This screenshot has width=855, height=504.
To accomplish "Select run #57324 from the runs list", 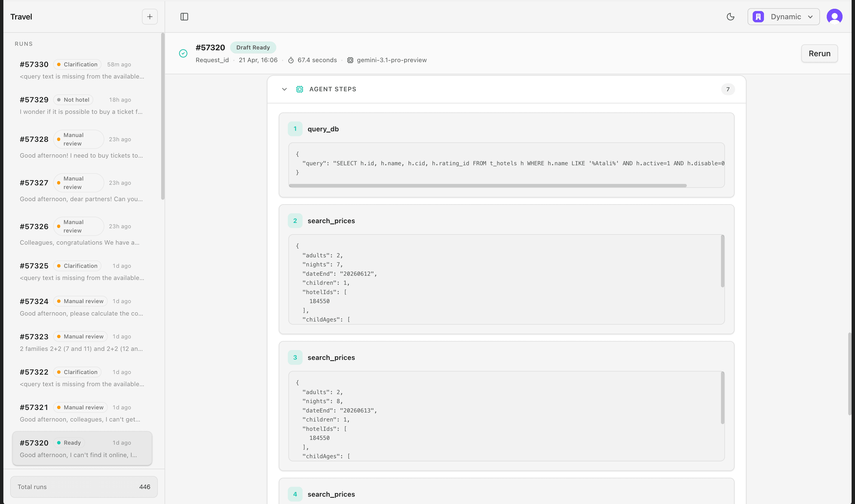I will point(81,306).
